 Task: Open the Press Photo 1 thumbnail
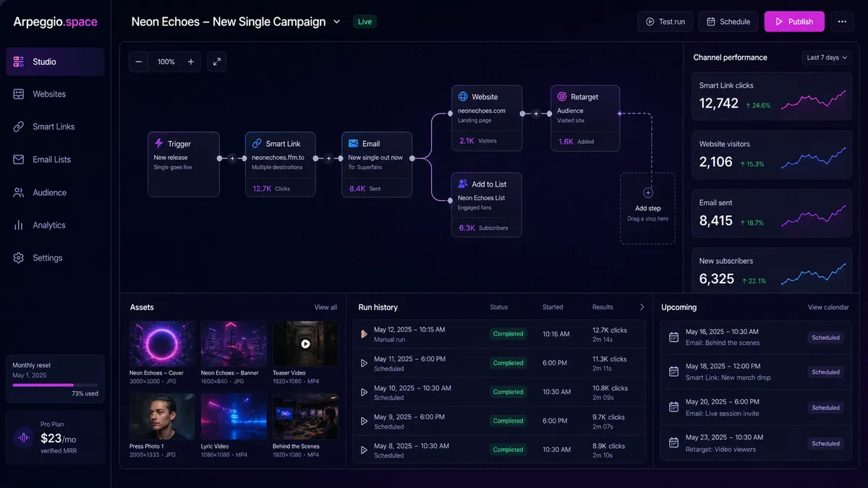[x=162, y=416]
